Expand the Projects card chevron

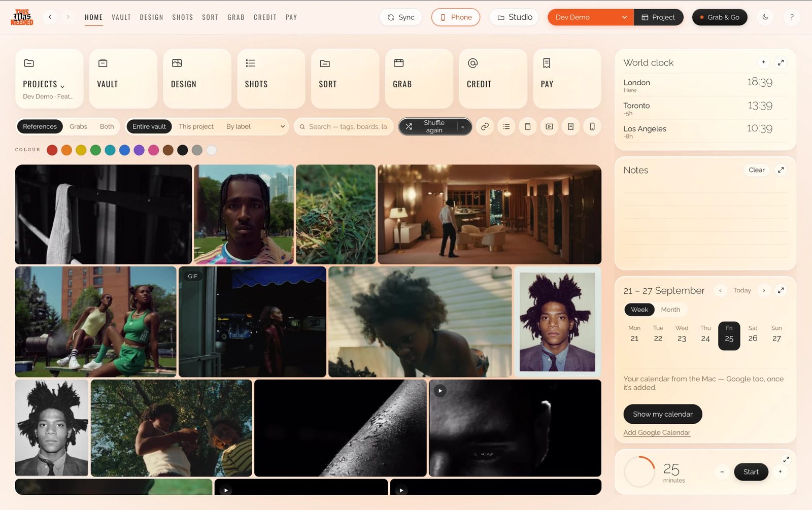62,85
